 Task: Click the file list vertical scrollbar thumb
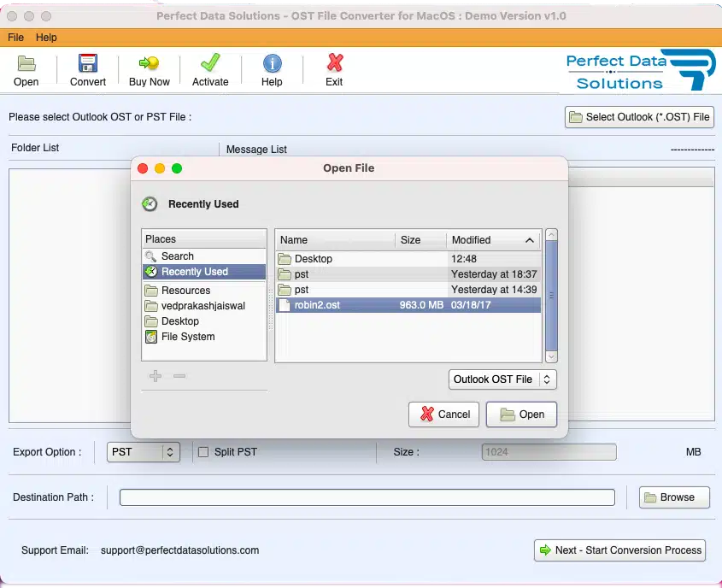(x=552, y=296)
